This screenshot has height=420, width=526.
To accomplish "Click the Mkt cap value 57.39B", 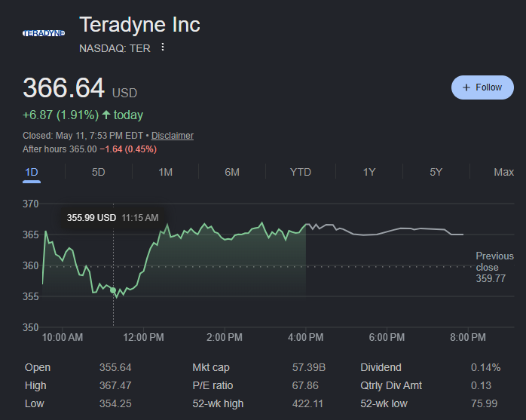I will 309,367.
